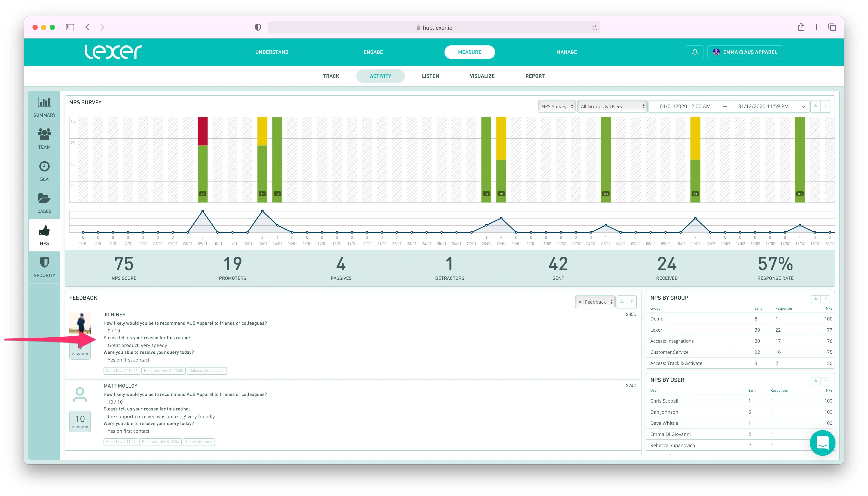Click the Emma @ Aus Apparel account button
This screenshot has height=496, width=868.
tap(745, 52)
